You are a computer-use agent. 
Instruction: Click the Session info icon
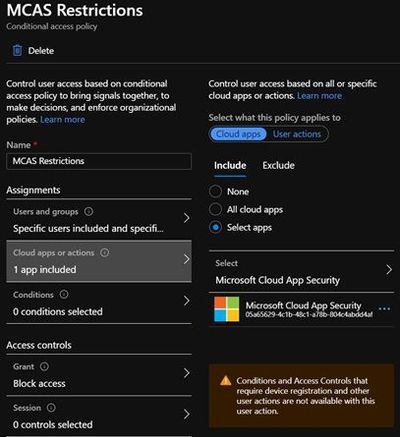51,408
